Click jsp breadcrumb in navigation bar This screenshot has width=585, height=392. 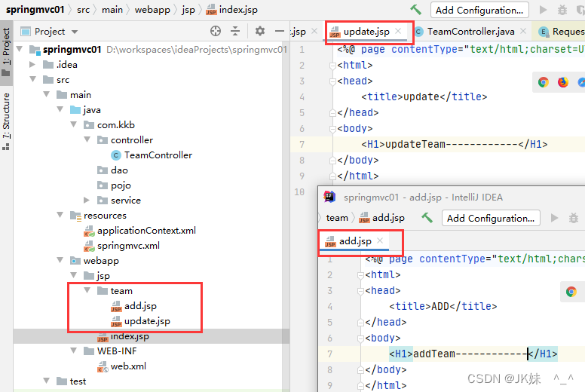[x=188, y=10]
